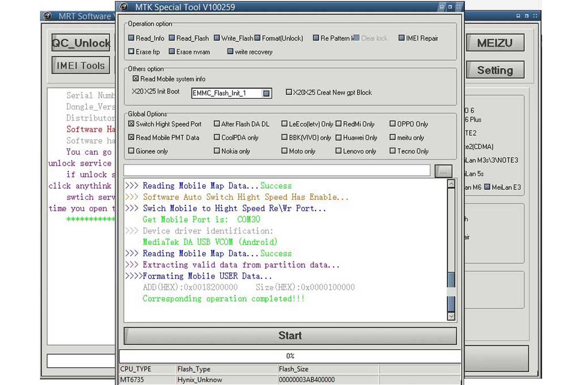Open IMEI Tools in MRT Software window

click(x=81, y=65)
